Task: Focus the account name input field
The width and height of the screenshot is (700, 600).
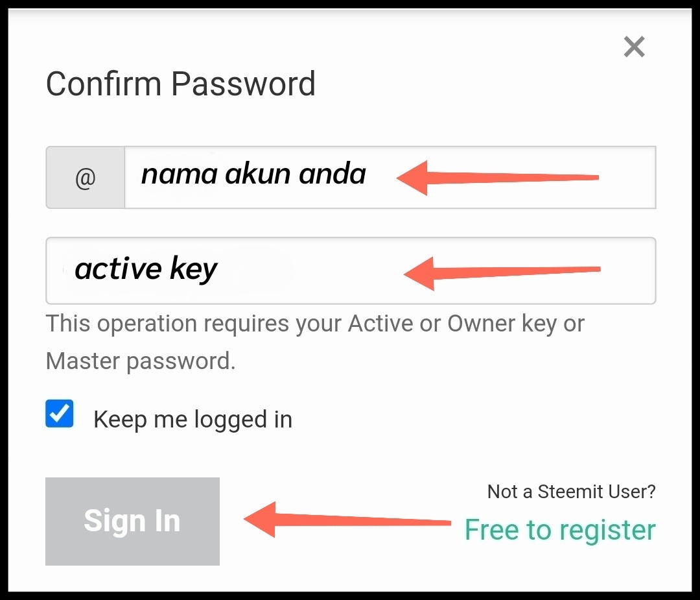Action: tap(389, 178)
